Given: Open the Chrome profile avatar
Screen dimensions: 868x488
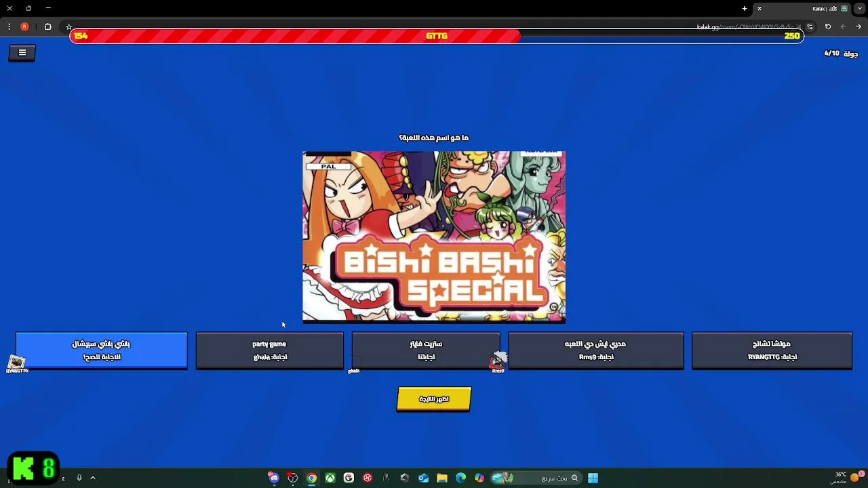Looking at the screenshot, I should pos(24,26).
